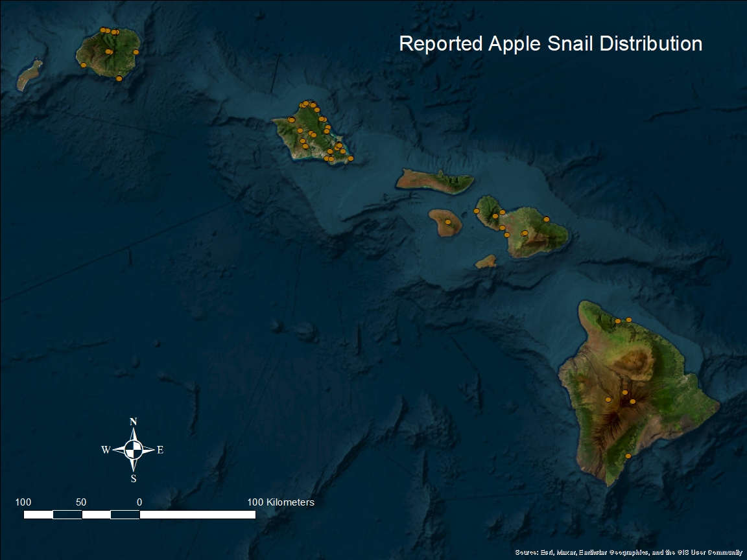Click the E letter on compass

[x=160, y=450]
